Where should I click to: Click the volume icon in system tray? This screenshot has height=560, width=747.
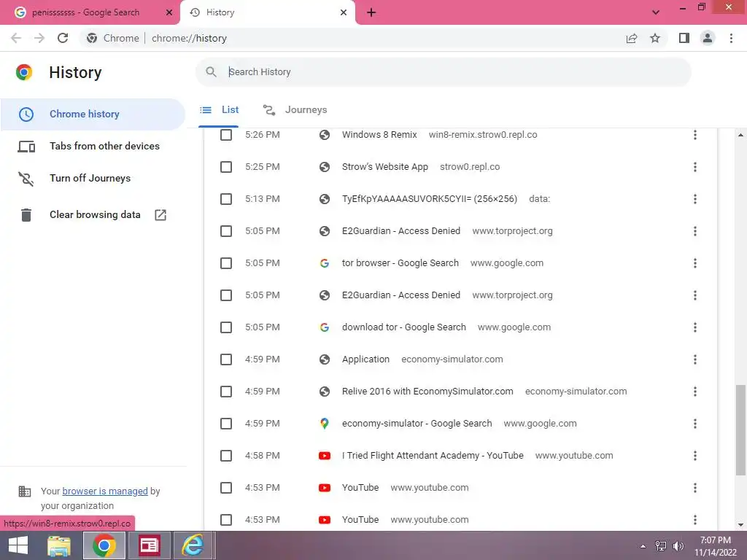tap(678, 545)
